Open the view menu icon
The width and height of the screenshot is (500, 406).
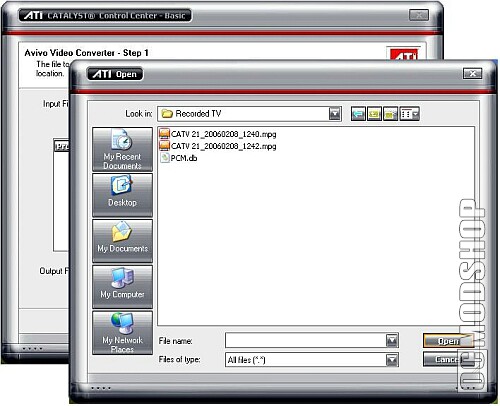[x=409, y=114]
